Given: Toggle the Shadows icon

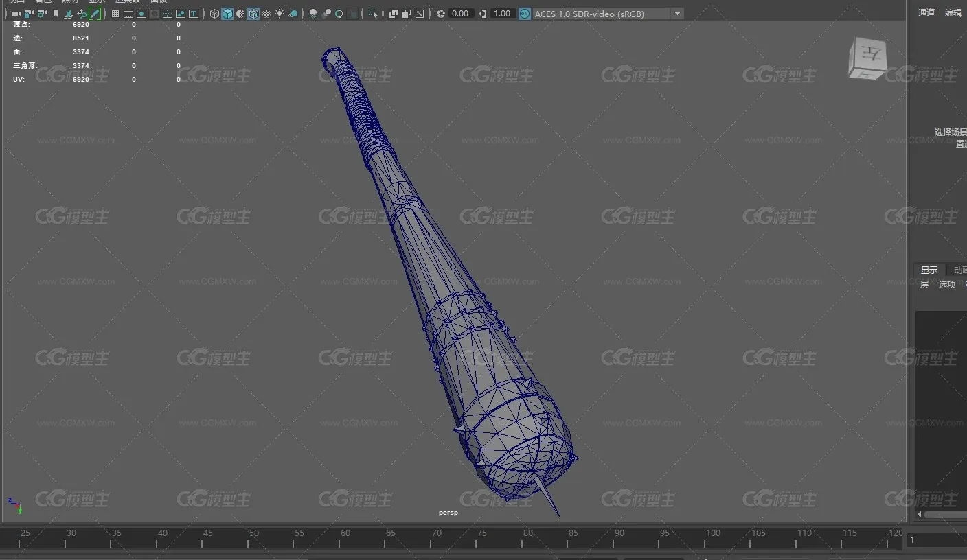Looking at the screenshot, I should 293,14.
